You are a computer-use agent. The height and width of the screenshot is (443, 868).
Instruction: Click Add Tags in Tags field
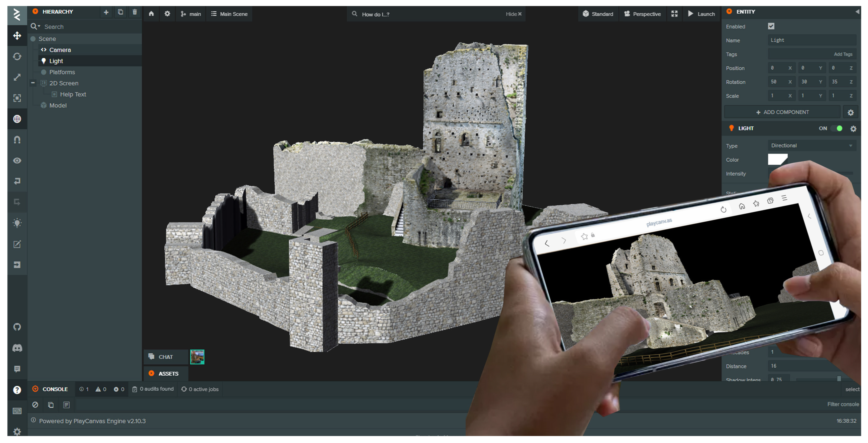tap(843, 54)
